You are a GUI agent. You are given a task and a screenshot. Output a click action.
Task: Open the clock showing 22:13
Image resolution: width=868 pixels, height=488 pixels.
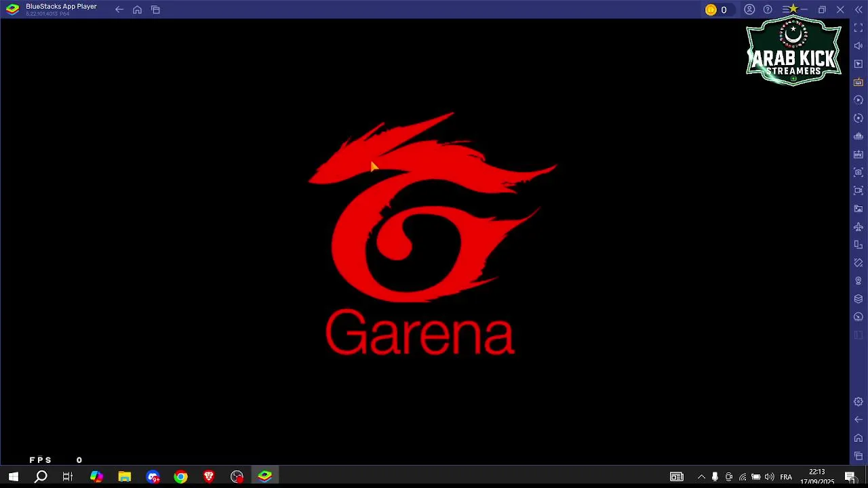[x=816, y=476]
